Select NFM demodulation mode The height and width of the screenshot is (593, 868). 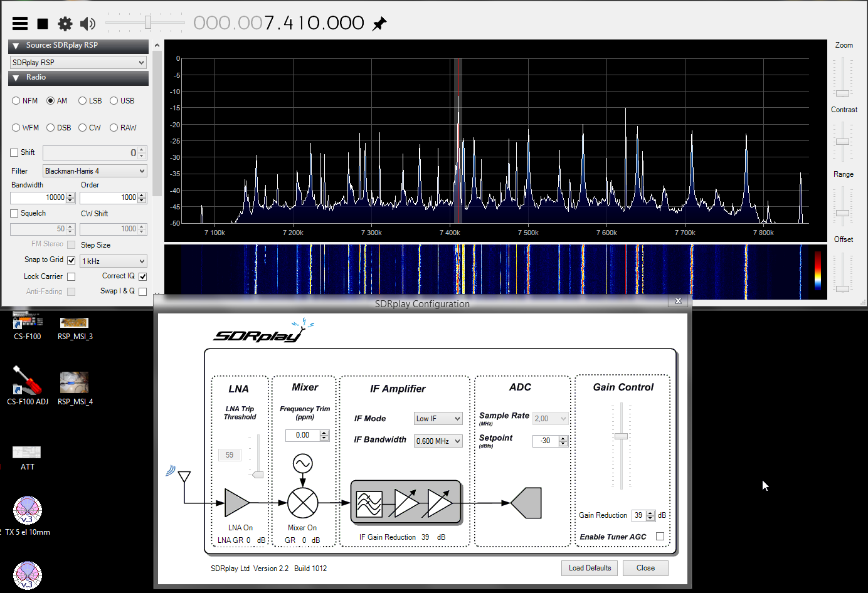(x=24, y=101)
